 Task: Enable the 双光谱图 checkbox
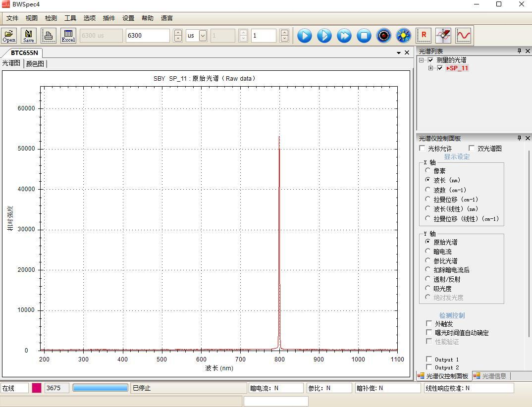click(x=472, y=149)
